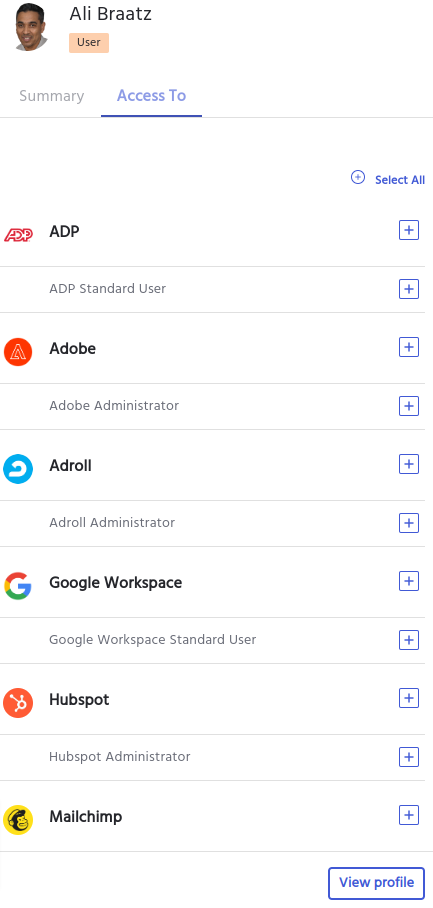Click the Mailchimp monkey icon
Viewport: 433px width, 908px height.
click(18, 820)
